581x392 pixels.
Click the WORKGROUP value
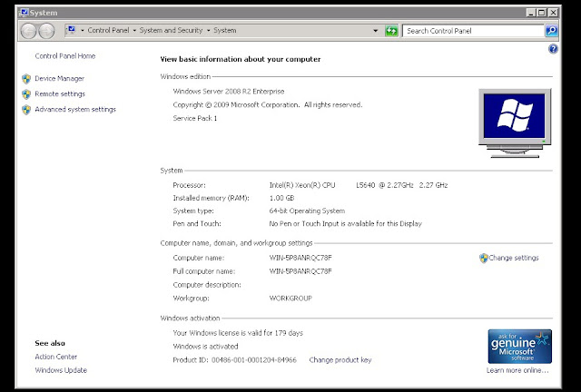point(290,299)
